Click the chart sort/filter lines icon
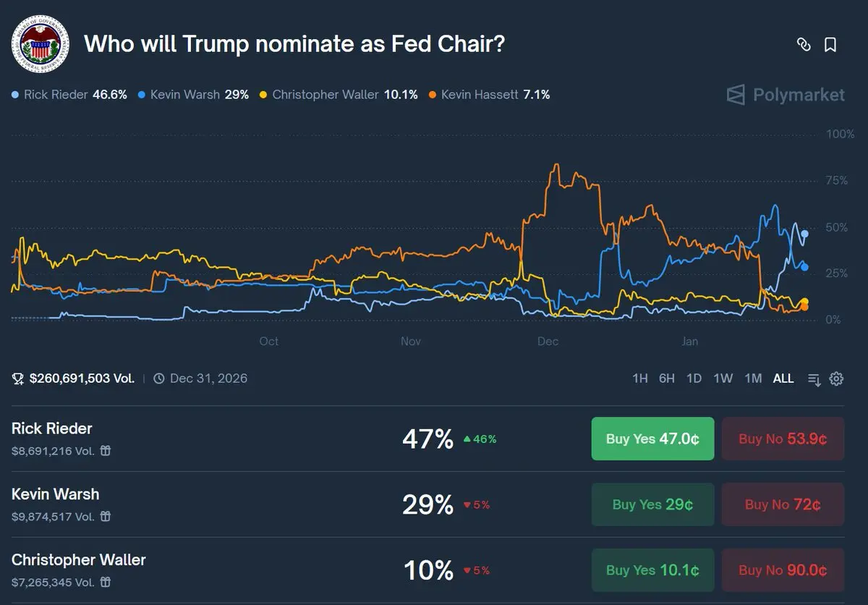868x605 pixels. (814, 378)
